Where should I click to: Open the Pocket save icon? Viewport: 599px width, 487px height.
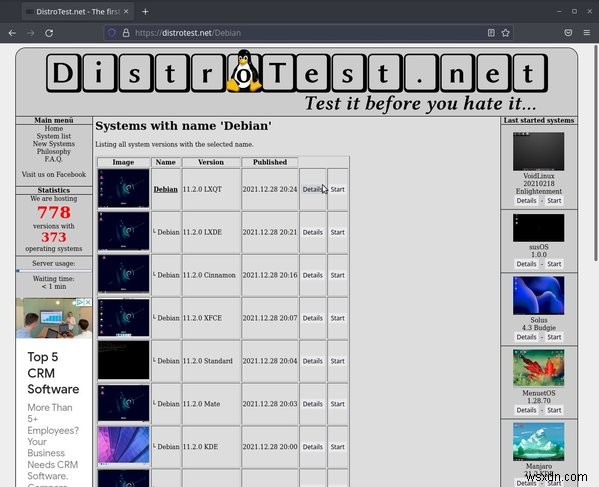point(568,33)
